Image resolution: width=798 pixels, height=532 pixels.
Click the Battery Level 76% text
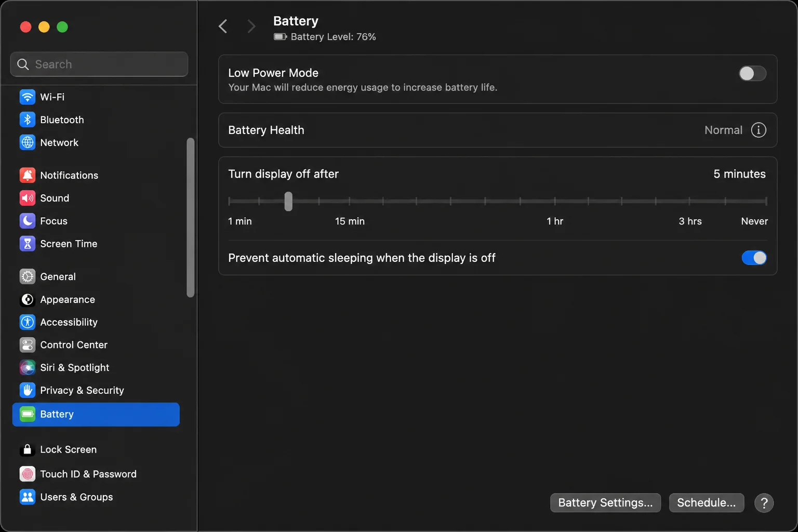pos(333,36)
